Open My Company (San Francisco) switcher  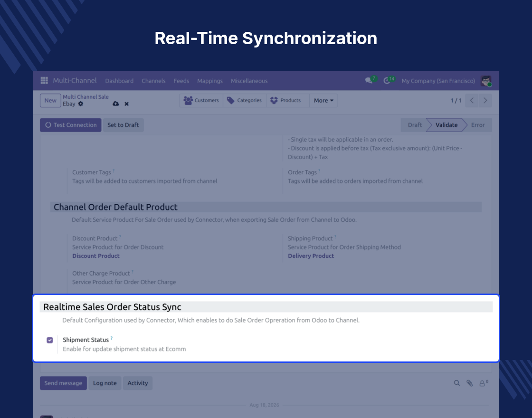coord(438,81)
